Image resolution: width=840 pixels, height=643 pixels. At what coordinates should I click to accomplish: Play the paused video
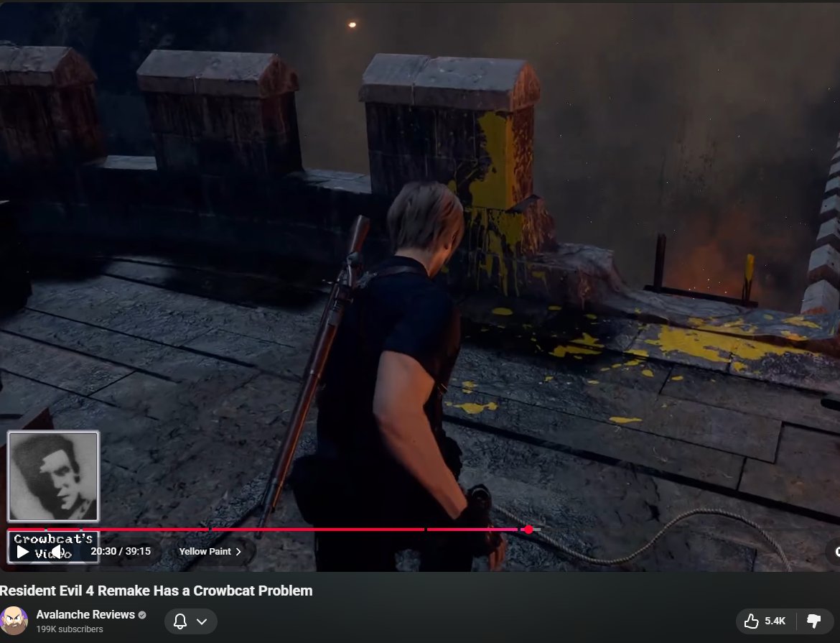tap(22, 552)
